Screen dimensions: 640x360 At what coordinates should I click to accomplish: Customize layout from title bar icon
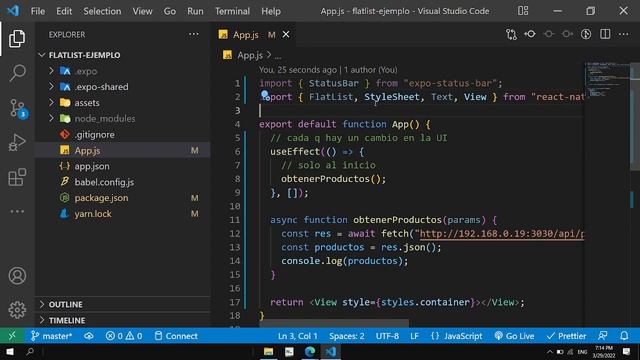point(523,11)
